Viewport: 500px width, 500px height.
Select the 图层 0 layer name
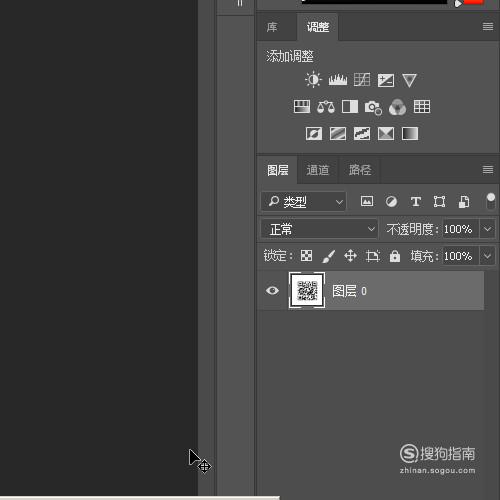(x=349, y=291)
